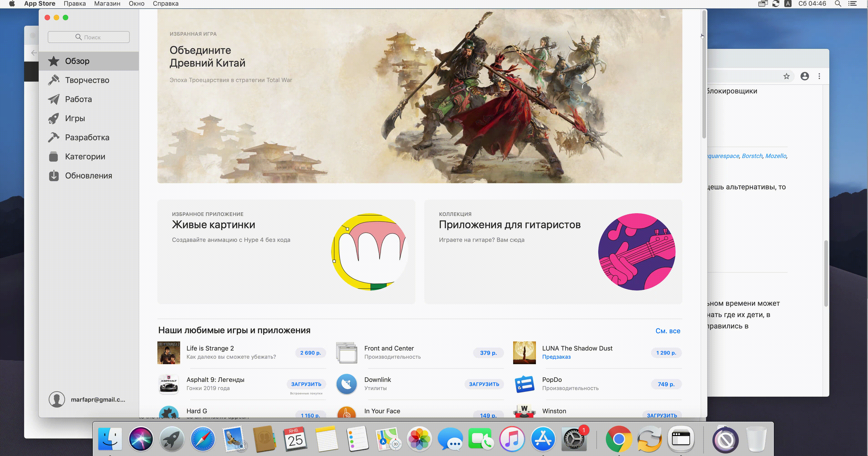
Task: Select the Творчество paintbrush icon
Action: (53, 80)
